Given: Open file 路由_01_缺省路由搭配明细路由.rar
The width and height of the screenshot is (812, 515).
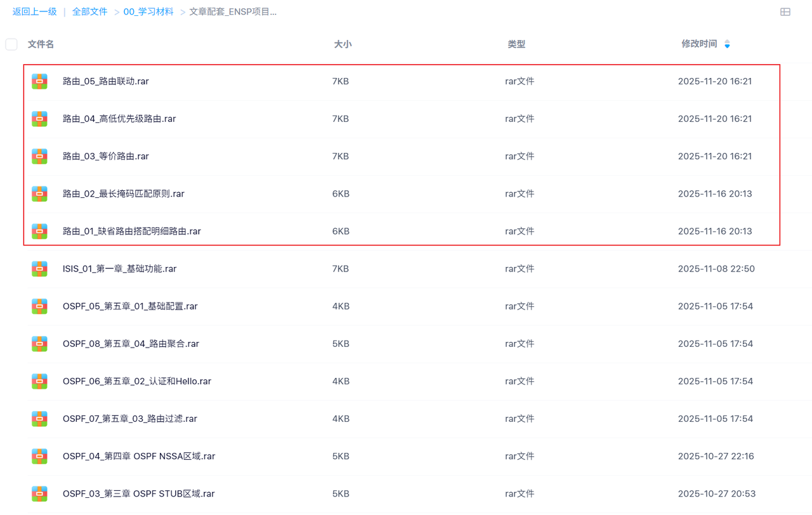Looking at the screenshot, I should click(132, 231).
